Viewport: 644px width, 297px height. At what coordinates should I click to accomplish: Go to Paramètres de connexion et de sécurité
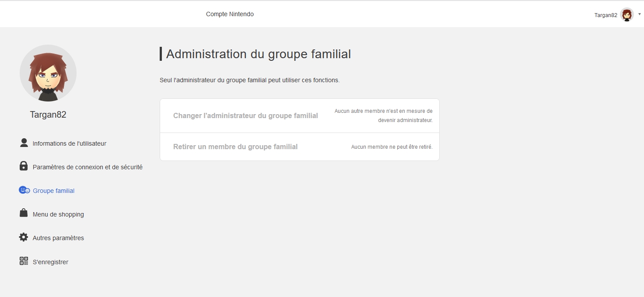[x=87, y=167]
